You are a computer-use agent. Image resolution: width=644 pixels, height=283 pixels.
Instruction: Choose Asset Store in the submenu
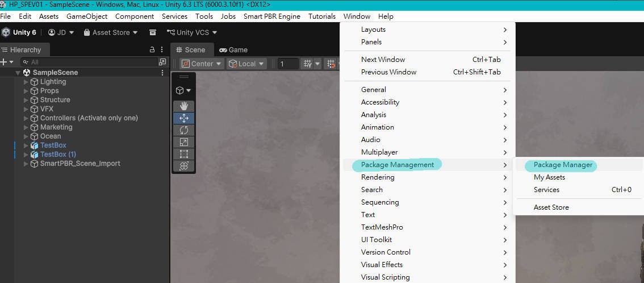(x=578, y=207)
